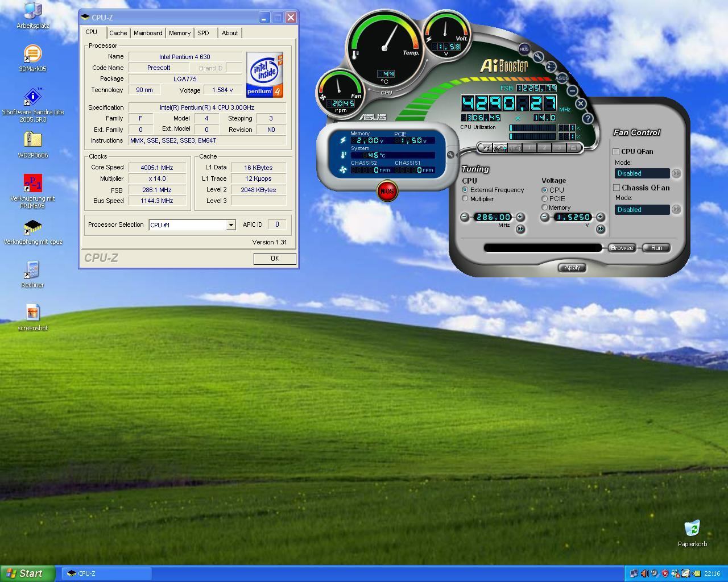
Task: Click the 286.00 MHz frequency display
Action: (493, 217)
